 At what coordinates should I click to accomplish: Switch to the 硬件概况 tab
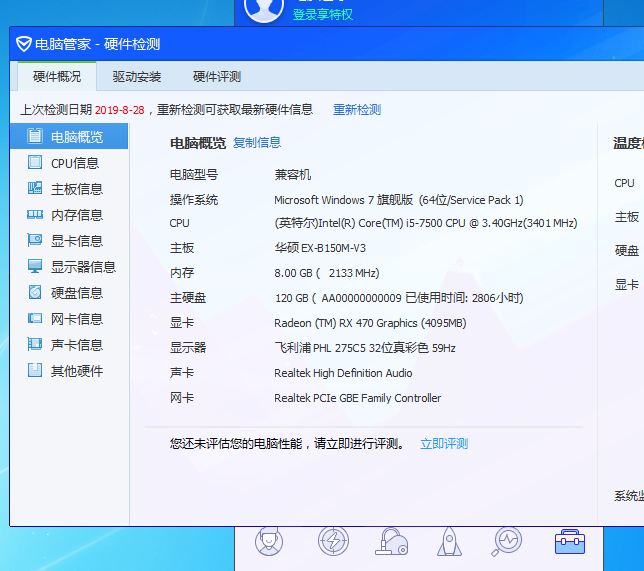pyautogui.click(x=57, y=76)
